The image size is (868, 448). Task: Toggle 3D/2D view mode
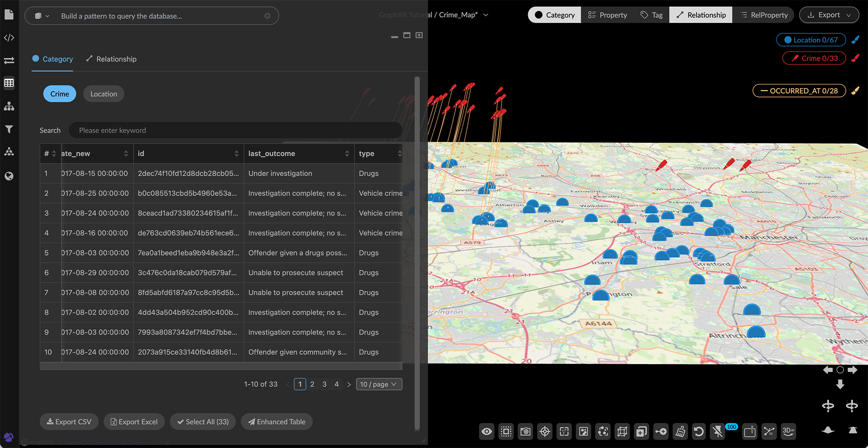788,432
